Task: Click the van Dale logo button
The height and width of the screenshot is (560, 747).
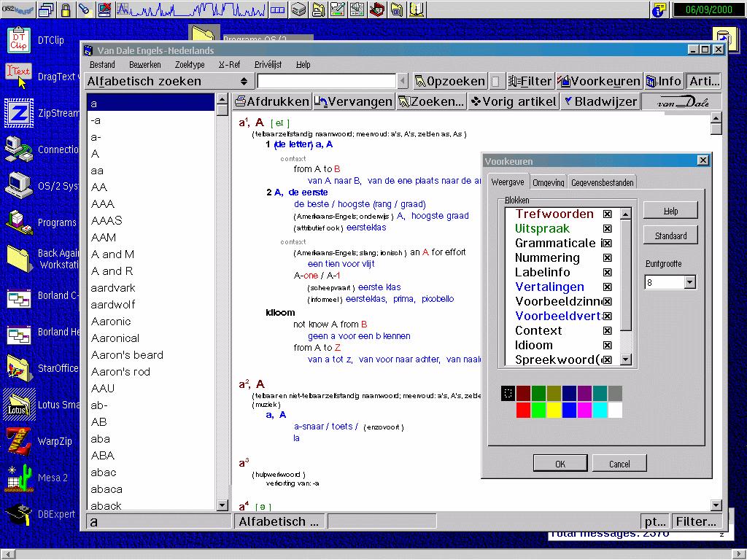Action: pyautogui.click(x=681, y=101)
